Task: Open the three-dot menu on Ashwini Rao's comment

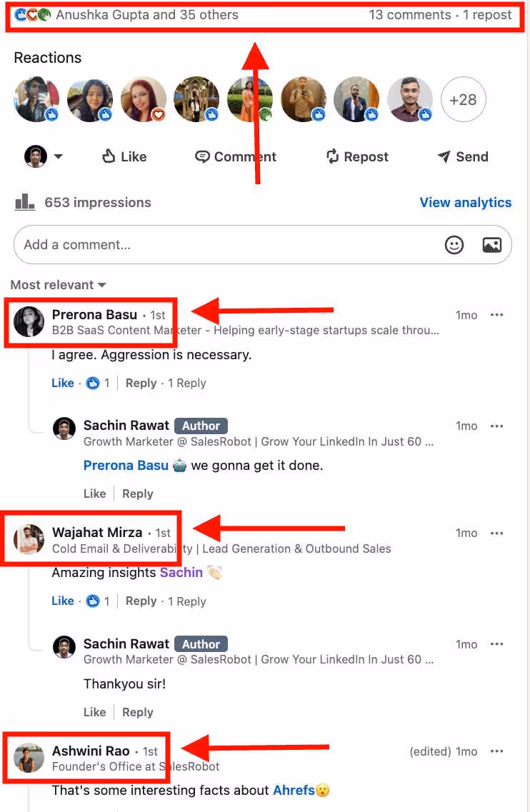Action: point(497,751)
